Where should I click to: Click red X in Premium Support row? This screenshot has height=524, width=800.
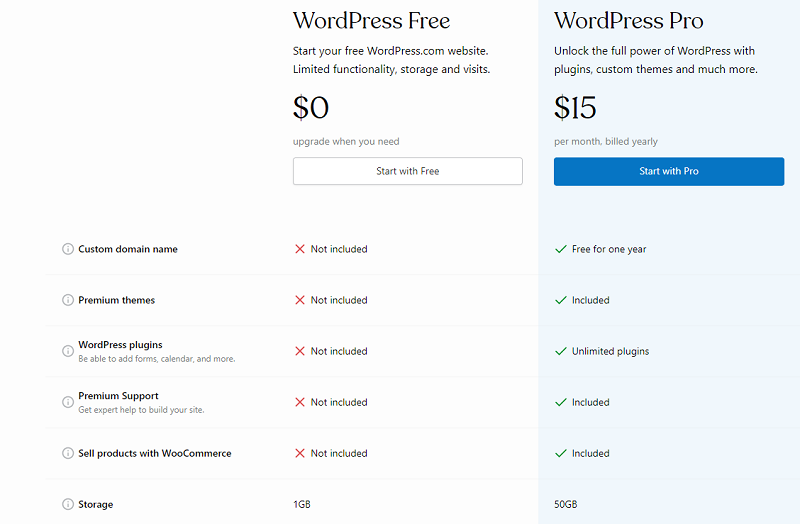click(x=300, y=402)
